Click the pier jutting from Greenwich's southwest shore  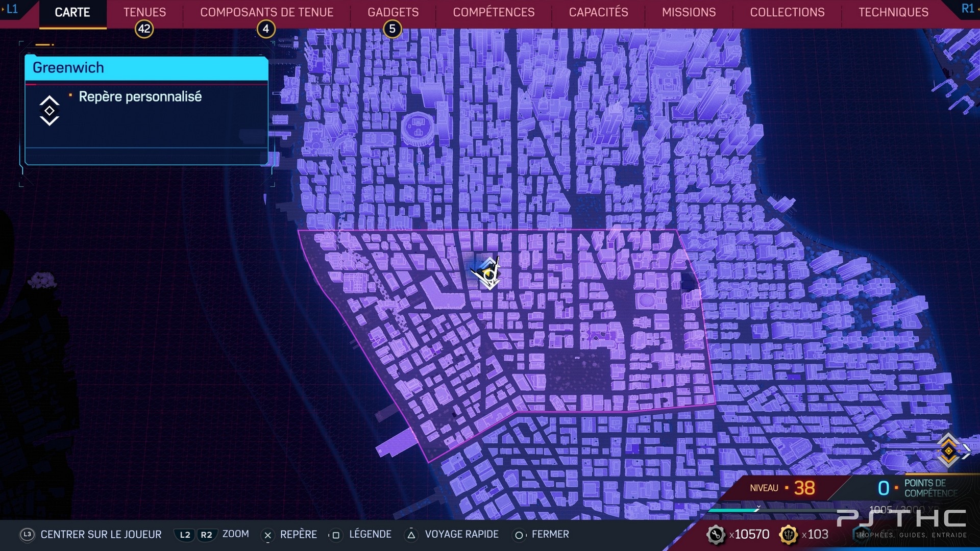click(x=397, y=443)
